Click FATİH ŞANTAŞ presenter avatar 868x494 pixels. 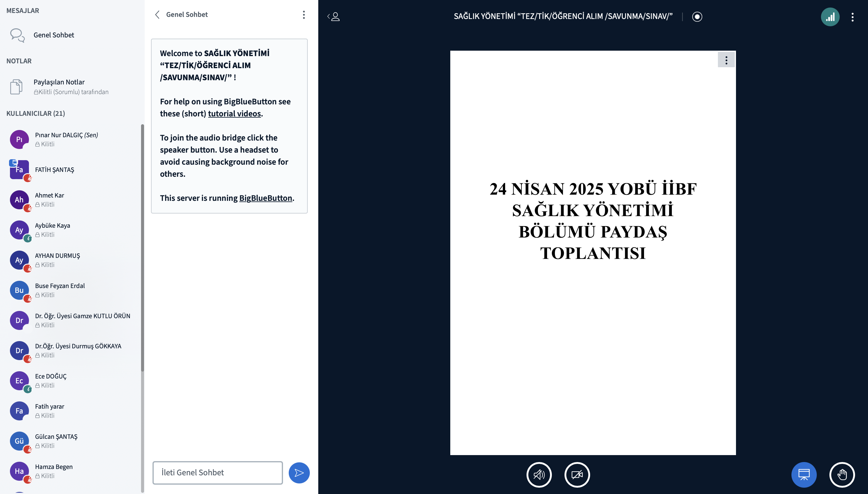(x=19, y=169)
